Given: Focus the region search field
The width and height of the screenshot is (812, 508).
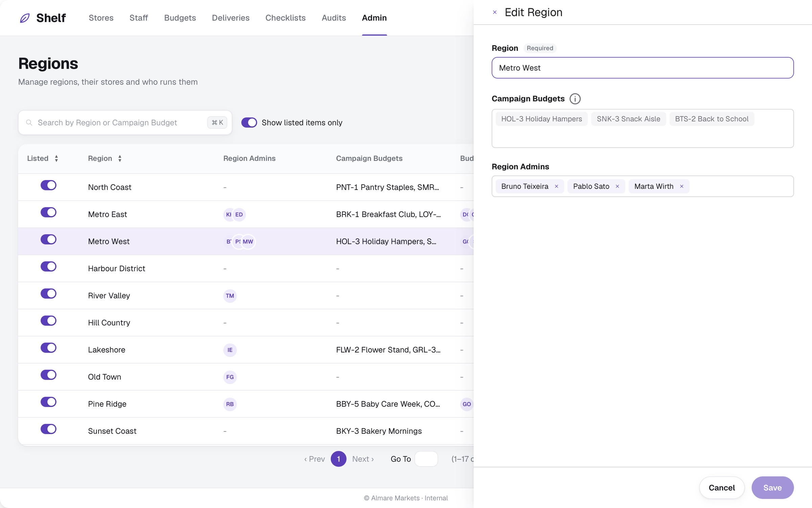Looking at the screenshot, I should (x=125, y=123).
